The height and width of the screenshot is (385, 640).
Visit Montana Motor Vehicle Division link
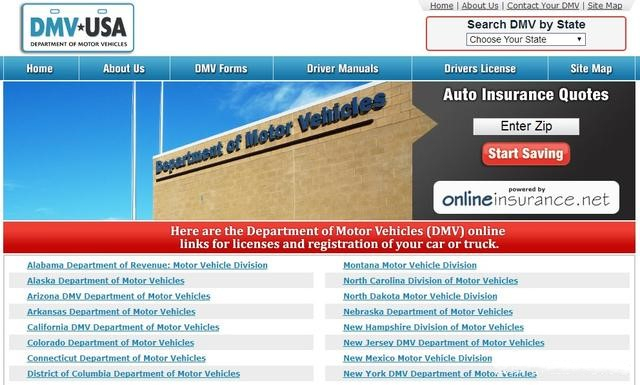point(410,265)
